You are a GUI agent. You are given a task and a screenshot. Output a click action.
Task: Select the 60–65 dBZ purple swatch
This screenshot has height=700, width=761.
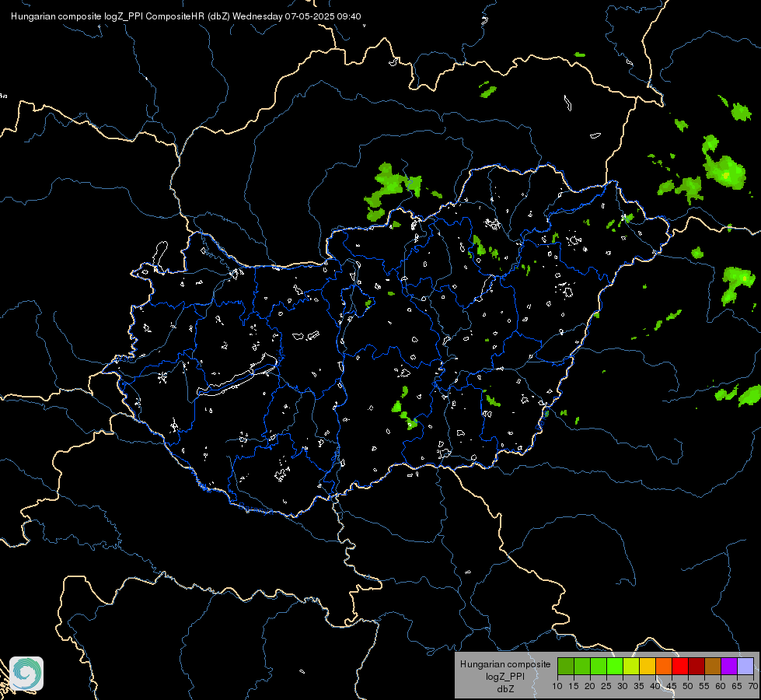coord(729,667)
